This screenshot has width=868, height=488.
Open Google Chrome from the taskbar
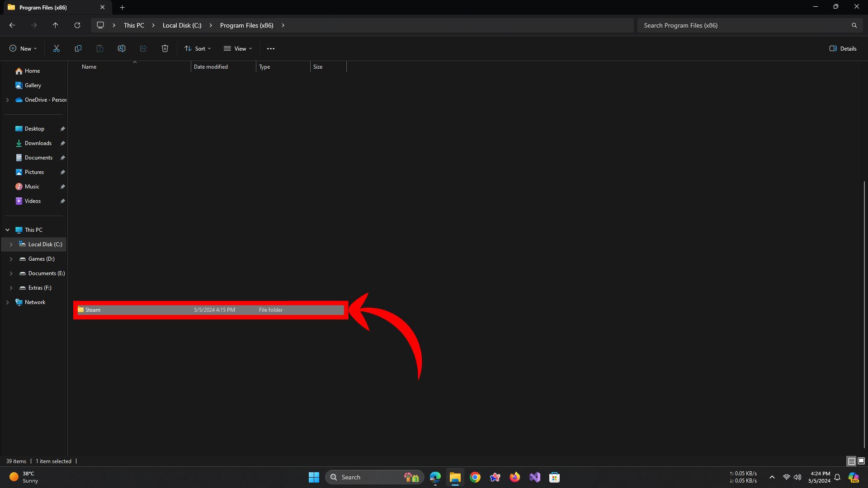475,477
